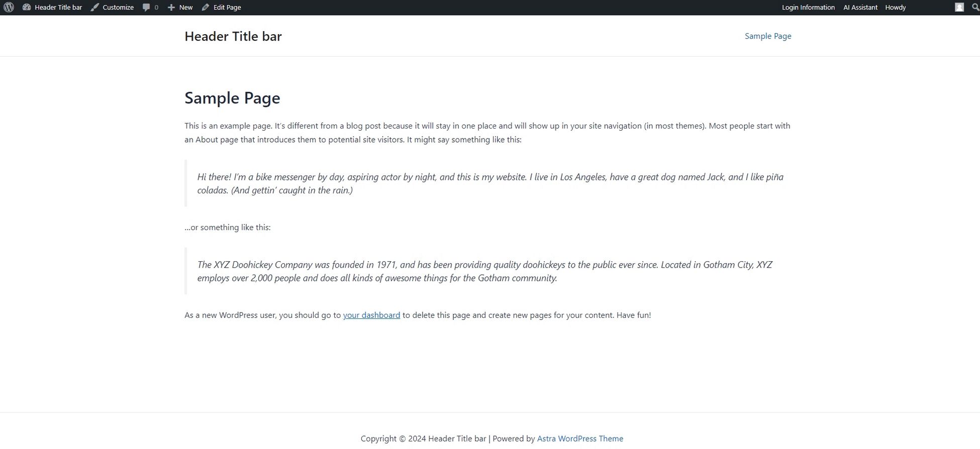Open search with the magnifier icon
Viewport: 980px width, 449px height.
click(975, 7)
